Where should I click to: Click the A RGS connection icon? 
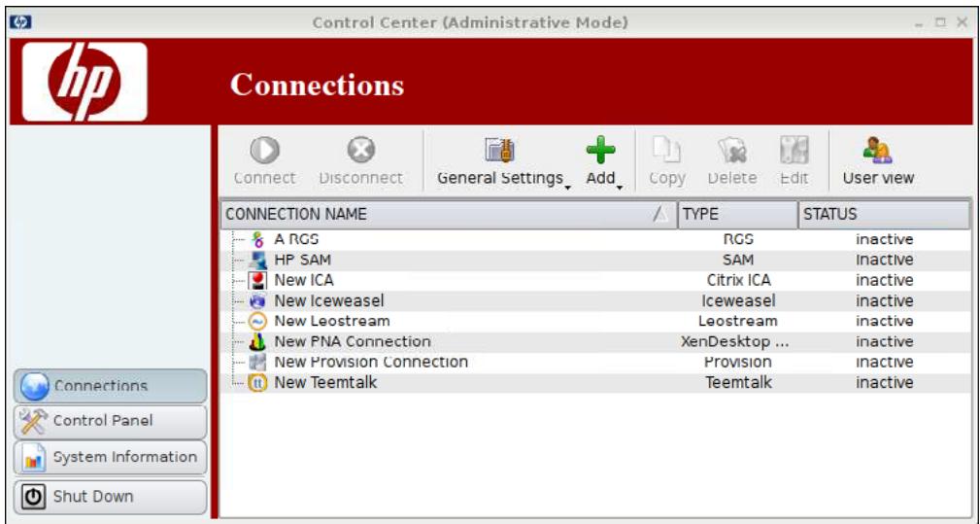click(x=257, y=239)
